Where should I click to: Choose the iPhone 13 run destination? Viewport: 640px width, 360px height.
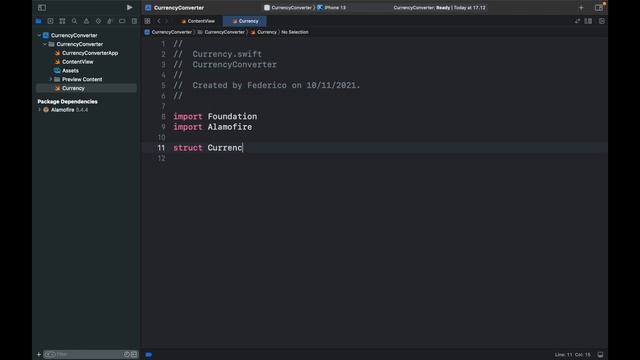(332, 7)
